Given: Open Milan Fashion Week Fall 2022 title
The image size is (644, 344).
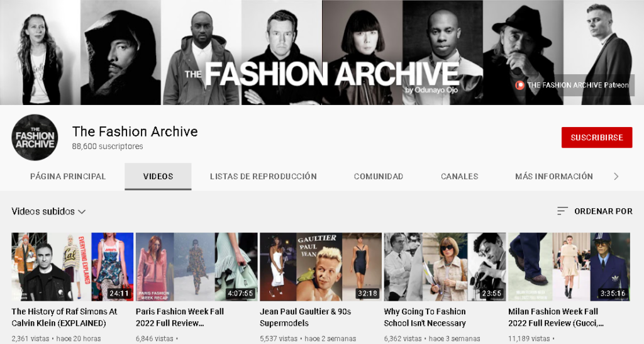Looking at the screenshot, I should pyautogui.click(x=556, y=318).
